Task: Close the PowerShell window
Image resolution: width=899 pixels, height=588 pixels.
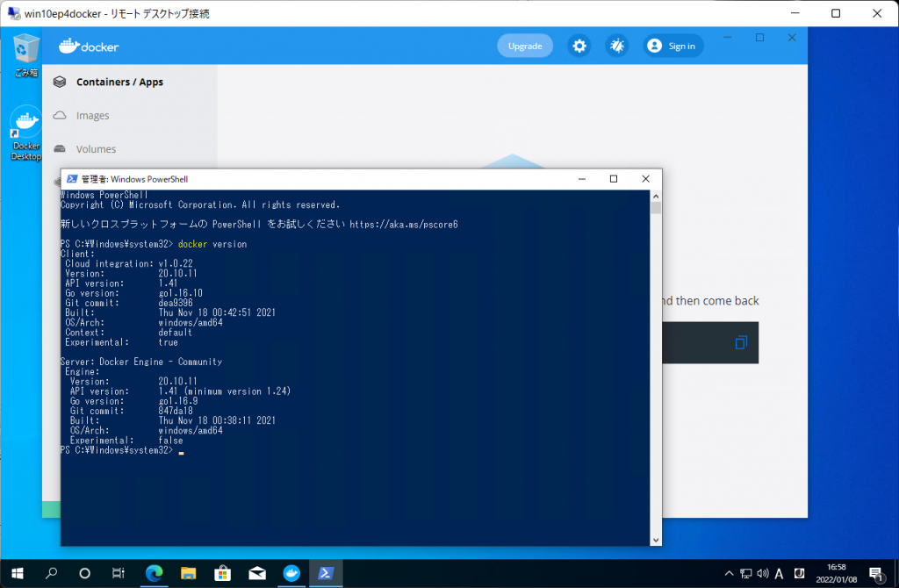Action: (x=645, y=179)
